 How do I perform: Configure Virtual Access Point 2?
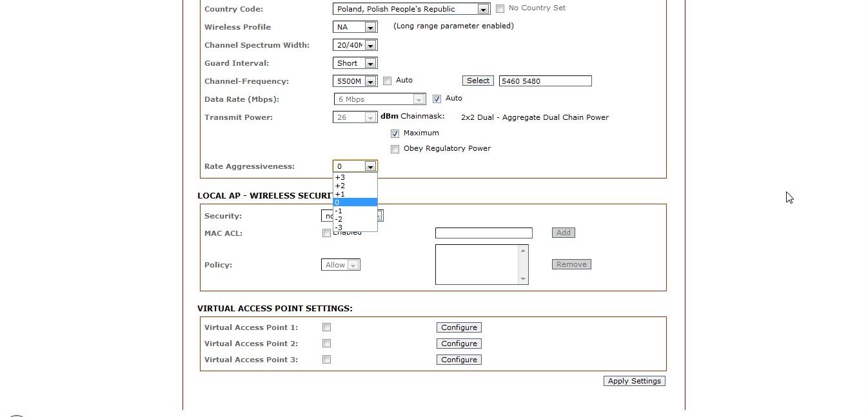(459, 344)
